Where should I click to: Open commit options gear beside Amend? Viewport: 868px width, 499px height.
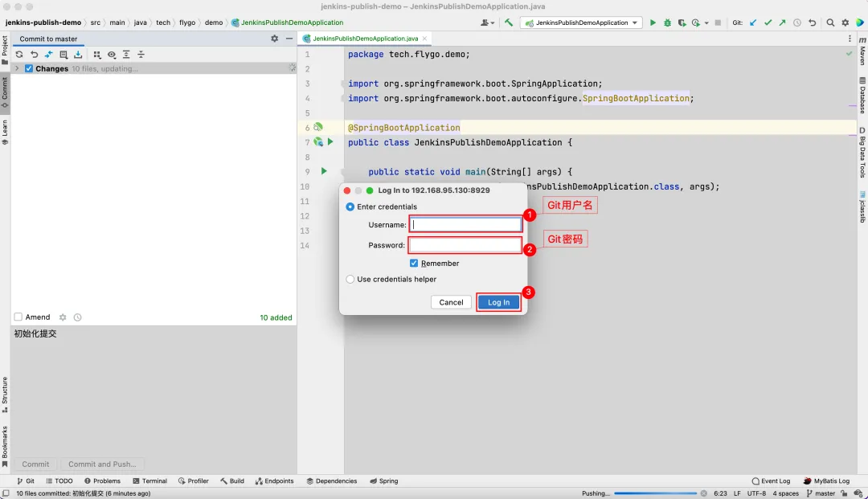[x=63, y=317]
